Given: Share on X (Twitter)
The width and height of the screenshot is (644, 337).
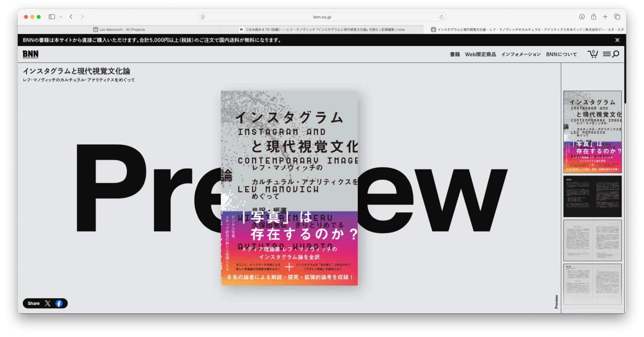Looking at the screenshot, I should (x=48, y=303).
